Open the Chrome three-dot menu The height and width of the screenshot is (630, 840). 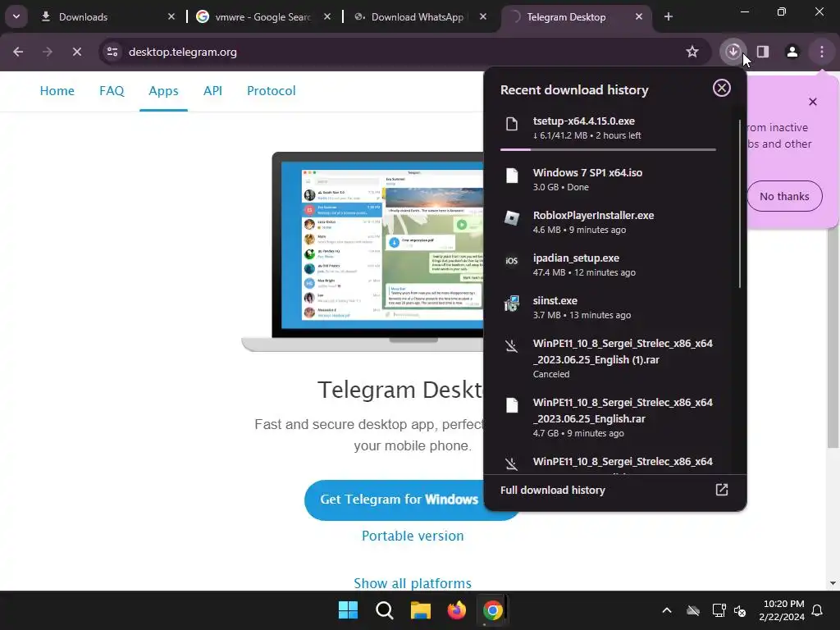click(822, 52)
